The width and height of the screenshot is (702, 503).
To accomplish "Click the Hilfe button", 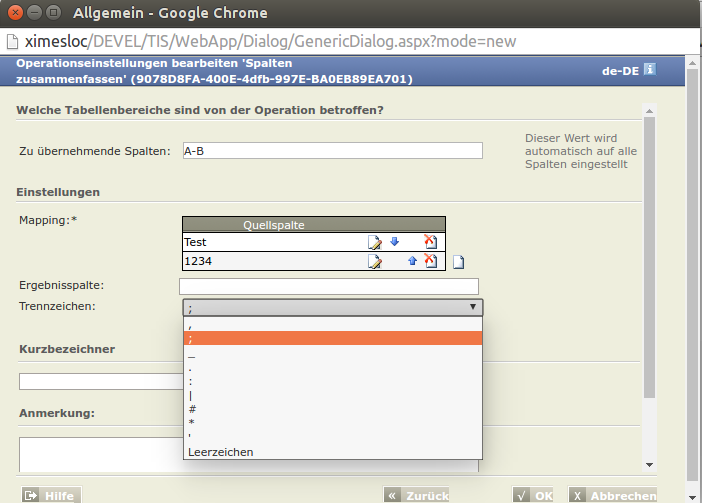I will [x=51, y=495].
